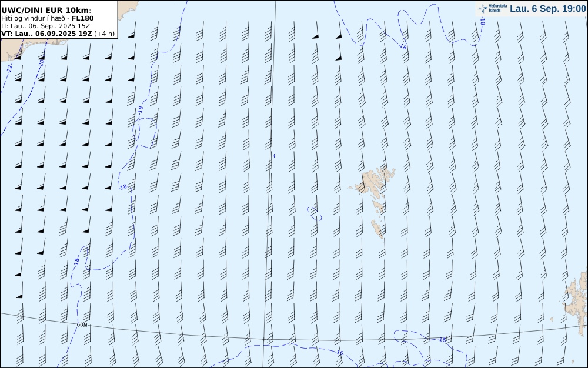588x368 pixels.
Task: Click the 'Lau. 6 Sep. 19:00' timestamp
Action: coord(547,9)
